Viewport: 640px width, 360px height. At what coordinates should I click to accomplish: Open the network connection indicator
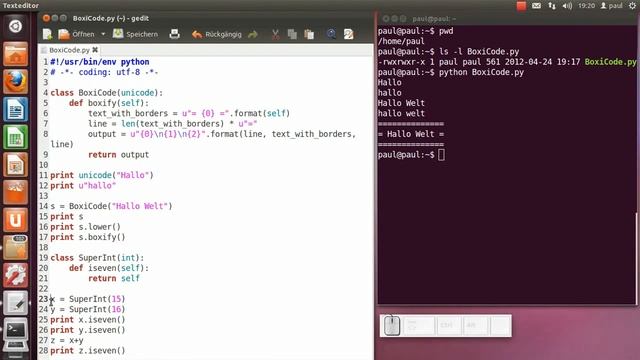point(552,6)
